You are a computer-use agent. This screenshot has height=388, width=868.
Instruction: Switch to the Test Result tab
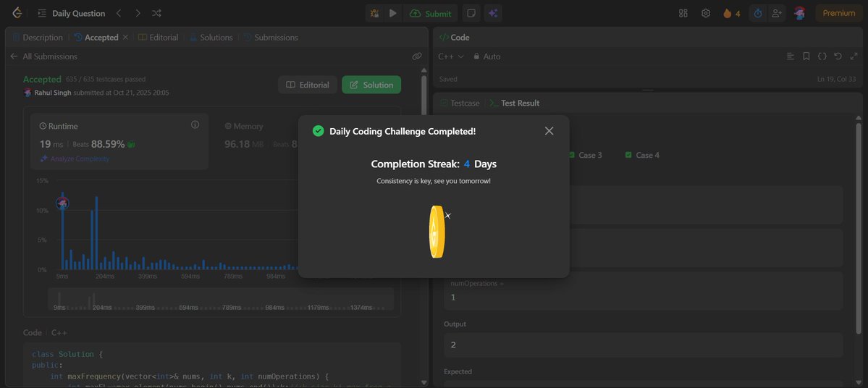[x=514, y=103]
